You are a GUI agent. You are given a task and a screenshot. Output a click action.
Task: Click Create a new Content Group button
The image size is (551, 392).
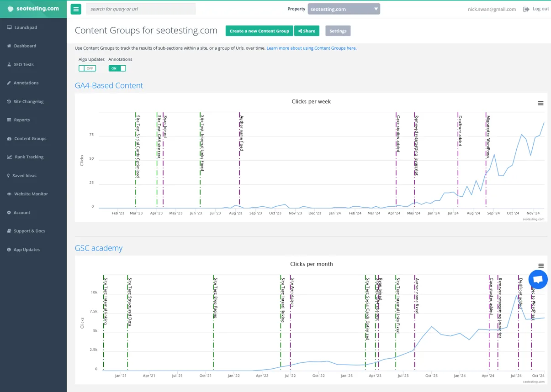pos(259,31)
